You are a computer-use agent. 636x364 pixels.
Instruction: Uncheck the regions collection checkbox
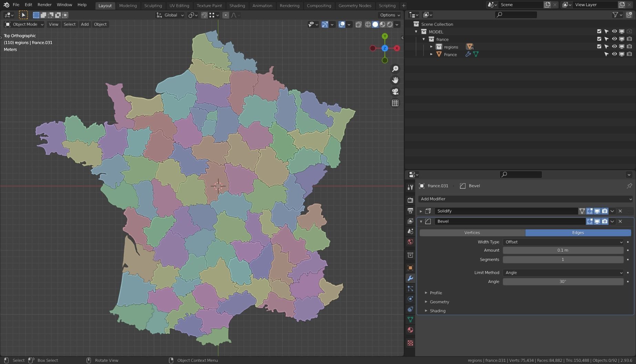599,46
